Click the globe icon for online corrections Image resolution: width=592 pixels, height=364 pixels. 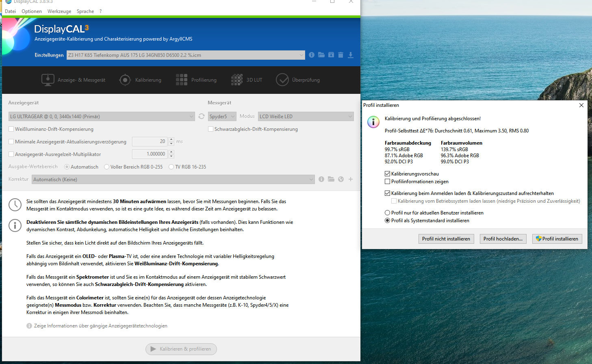341,179
